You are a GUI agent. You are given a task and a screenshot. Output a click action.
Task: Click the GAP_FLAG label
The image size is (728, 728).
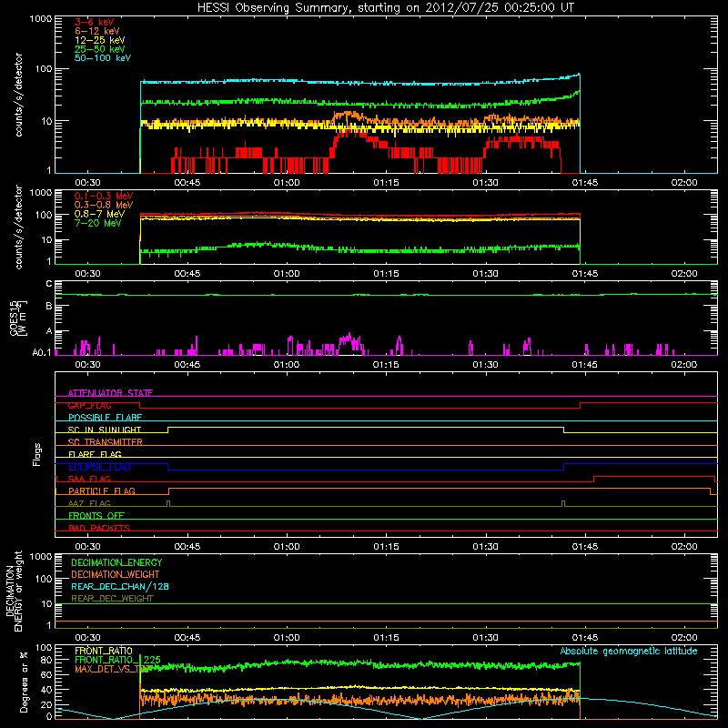click(89, 405)
